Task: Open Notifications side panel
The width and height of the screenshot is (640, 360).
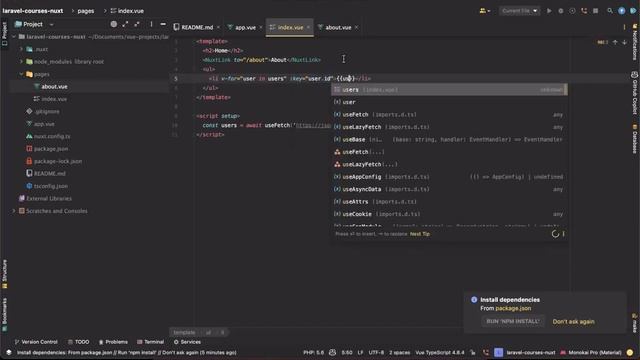Action: 635,42
